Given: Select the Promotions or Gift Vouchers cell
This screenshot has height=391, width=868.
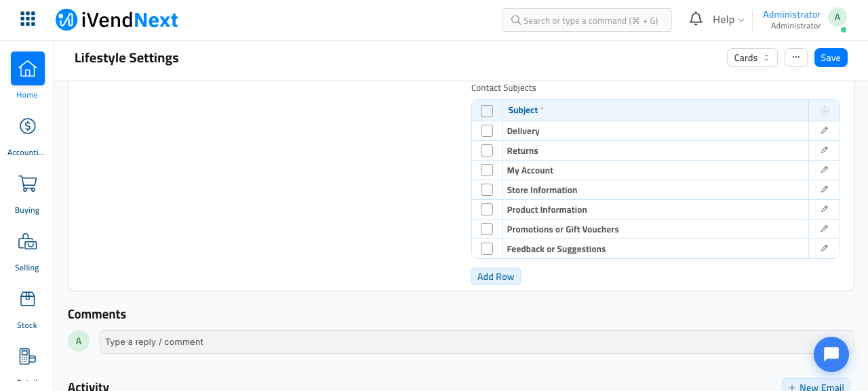Looking at the screenshot, I should 655,229.
